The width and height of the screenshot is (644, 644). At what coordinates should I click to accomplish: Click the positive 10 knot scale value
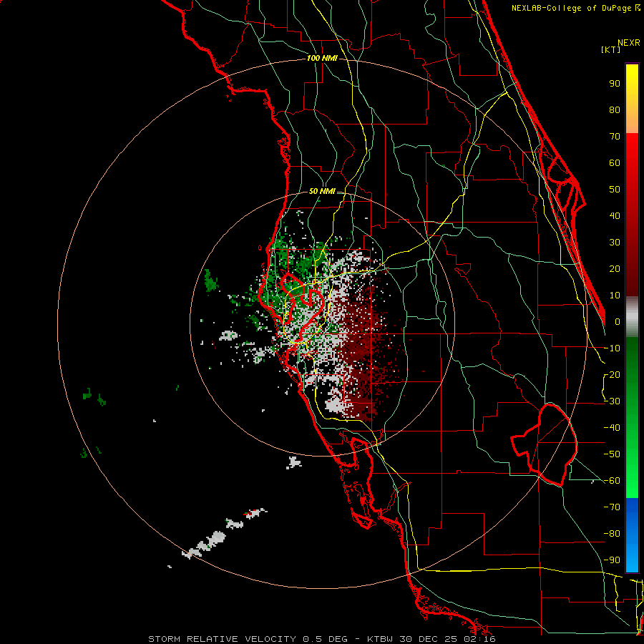click(615, 296)
